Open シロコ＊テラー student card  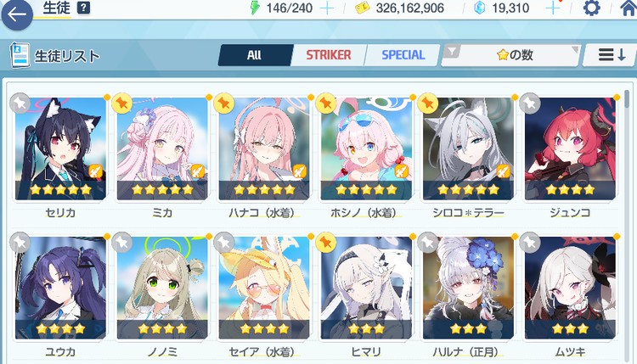pos(468,149)
